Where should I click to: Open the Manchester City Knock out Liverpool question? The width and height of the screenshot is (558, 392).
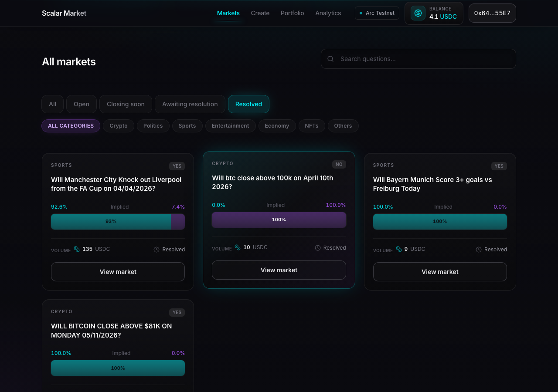(116, 184)
